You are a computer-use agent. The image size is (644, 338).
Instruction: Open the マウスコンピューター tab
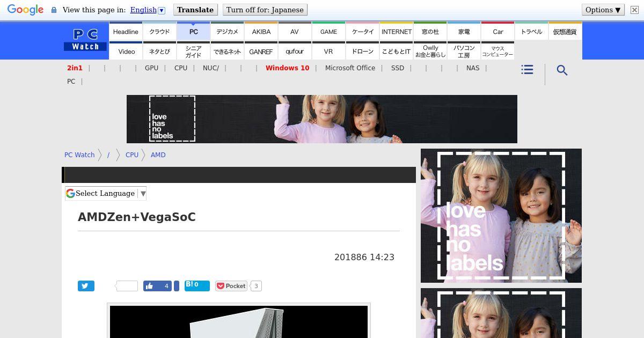tap(497, 52)
